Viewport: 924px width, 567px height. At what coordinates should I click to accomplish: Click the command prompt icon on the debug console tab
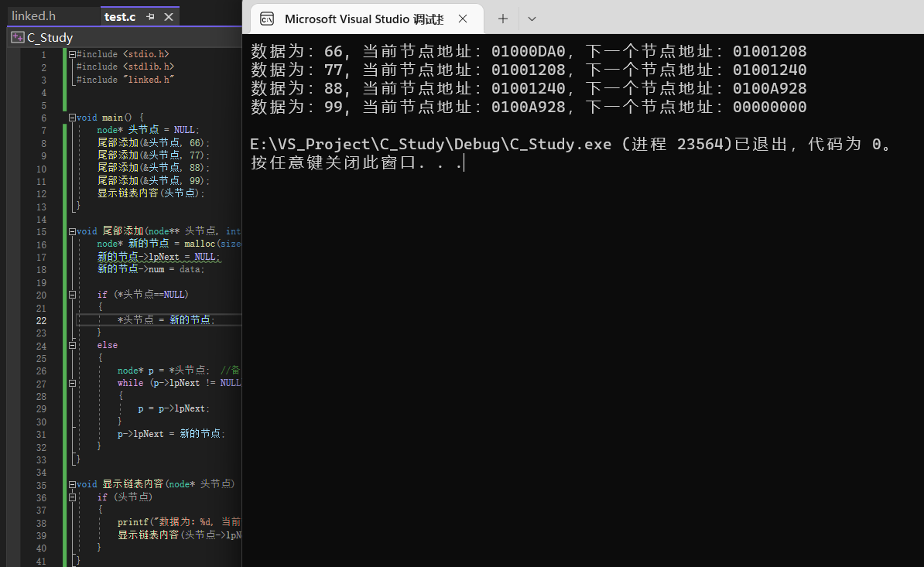tap(267, 19)
